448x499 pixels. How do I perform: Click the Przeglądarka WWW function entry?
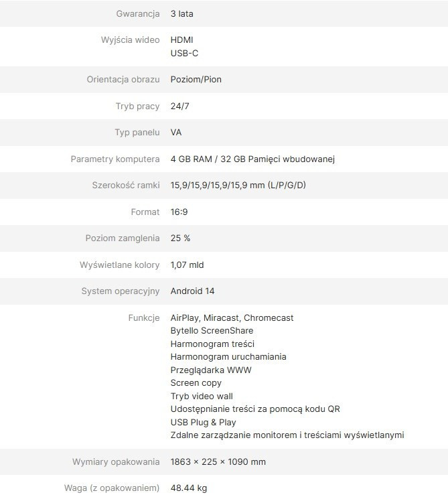pyautogui.click(x=211, y=370)
